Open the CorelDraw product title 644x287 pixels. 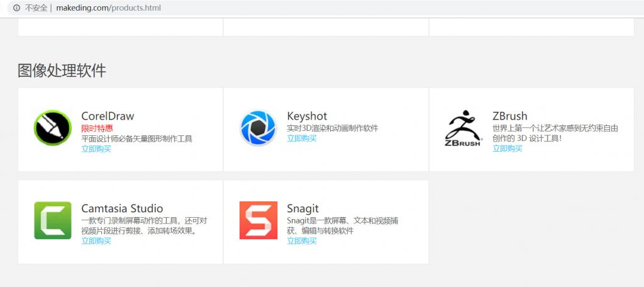(108, 116)
